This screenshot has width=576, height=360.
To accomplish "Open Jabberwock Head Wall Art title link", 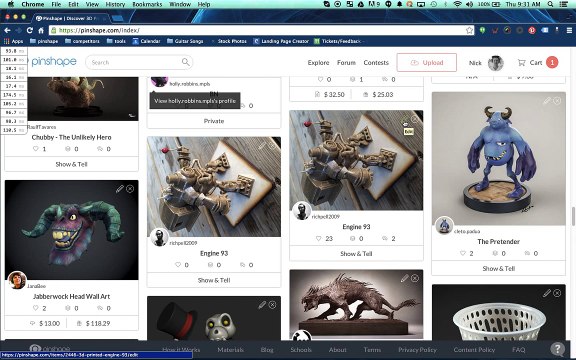I will [71, 296].
